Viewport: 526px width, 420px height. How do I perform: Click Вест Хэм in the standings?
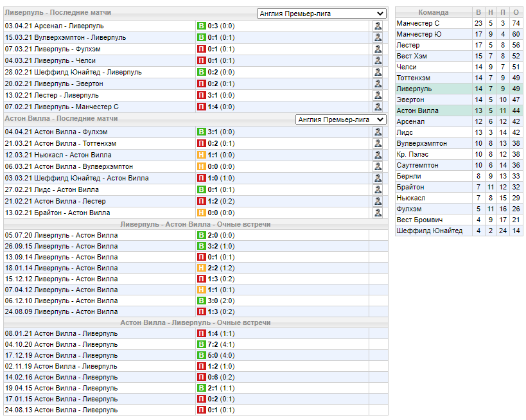coord(412,56)
